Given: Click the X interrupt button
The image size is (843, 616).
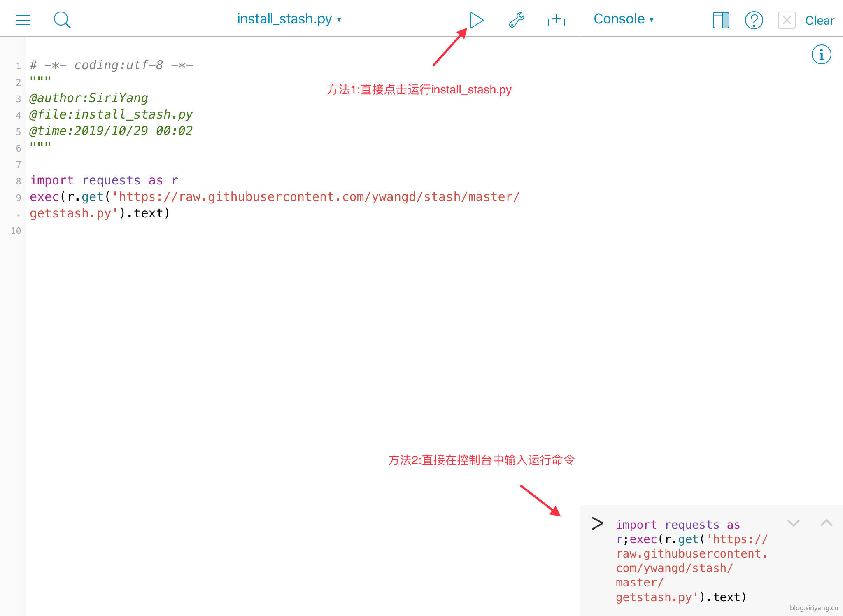Looking at the screenshot, I should pos(786,20).
